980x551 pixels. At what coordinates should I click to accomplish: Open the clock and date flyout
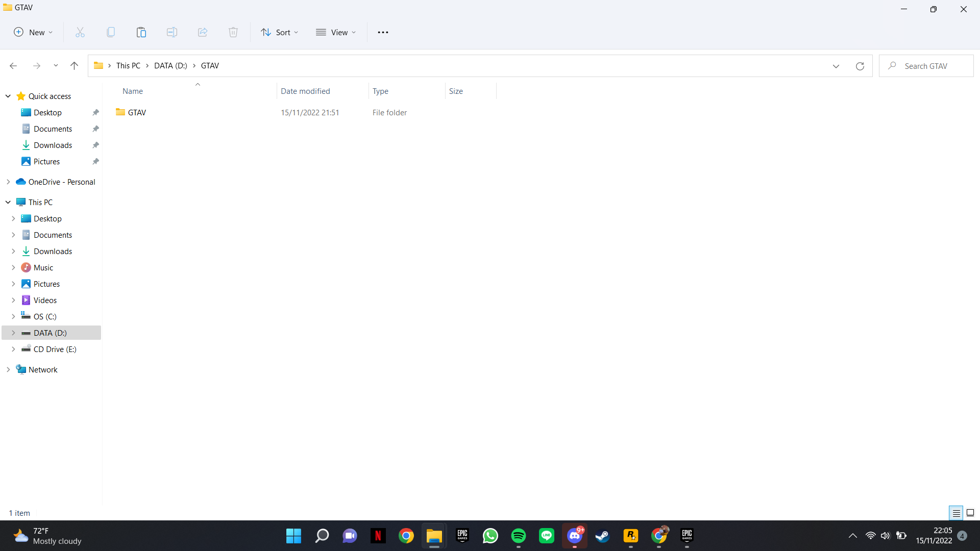(x=934, y=536)
